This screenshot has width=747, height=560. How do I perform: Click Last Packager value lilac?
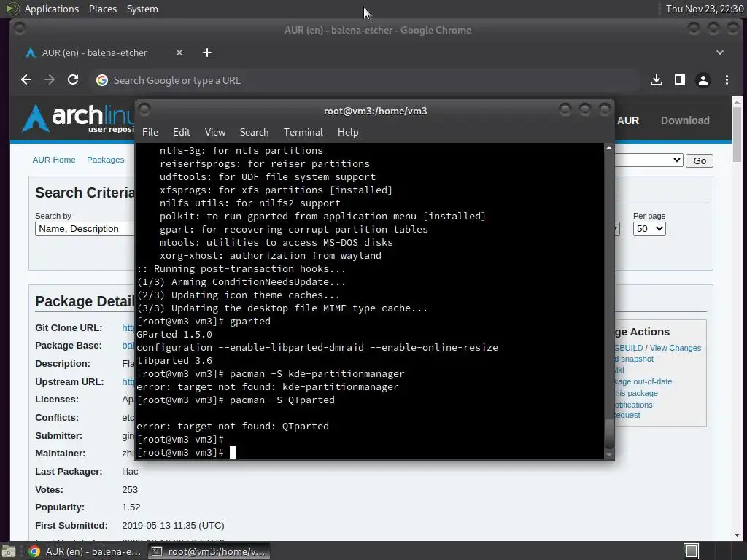point(130,472)
